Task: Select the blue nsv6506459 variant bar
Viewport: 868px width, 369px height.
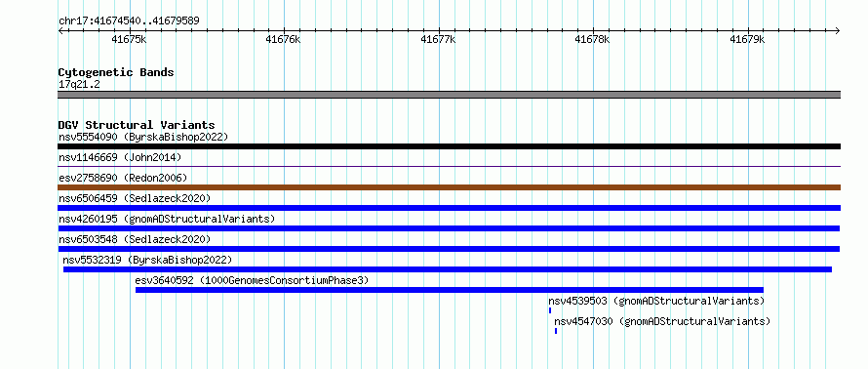Action: (x=449, y=208)
